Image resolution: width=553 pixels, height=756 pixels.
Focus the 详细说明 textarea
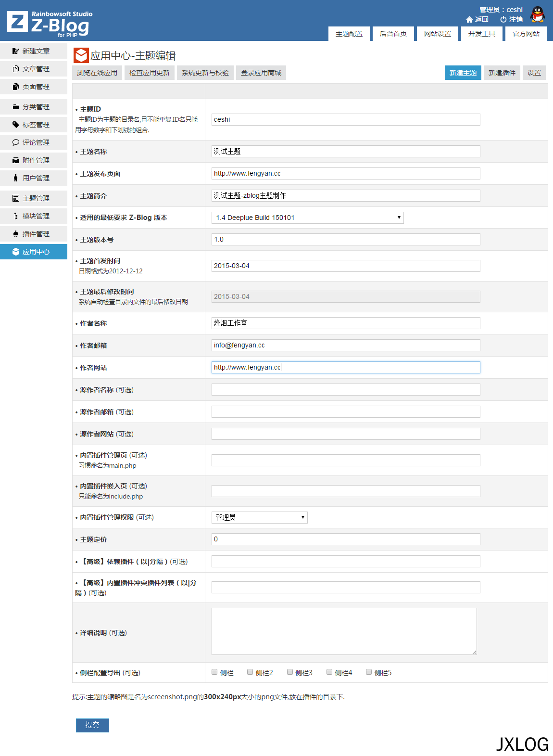pyautogui.click(x=344, y=631)
